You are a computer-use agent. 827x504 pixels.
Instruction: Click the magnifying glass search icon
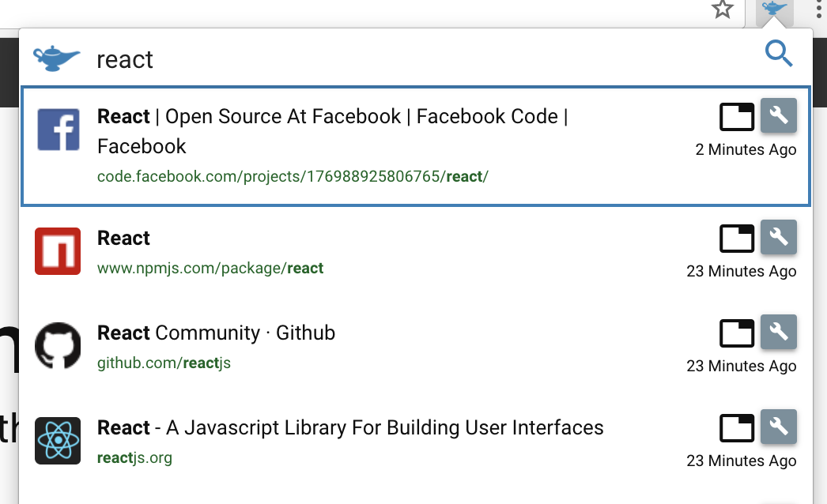click(x=779, y=55)
